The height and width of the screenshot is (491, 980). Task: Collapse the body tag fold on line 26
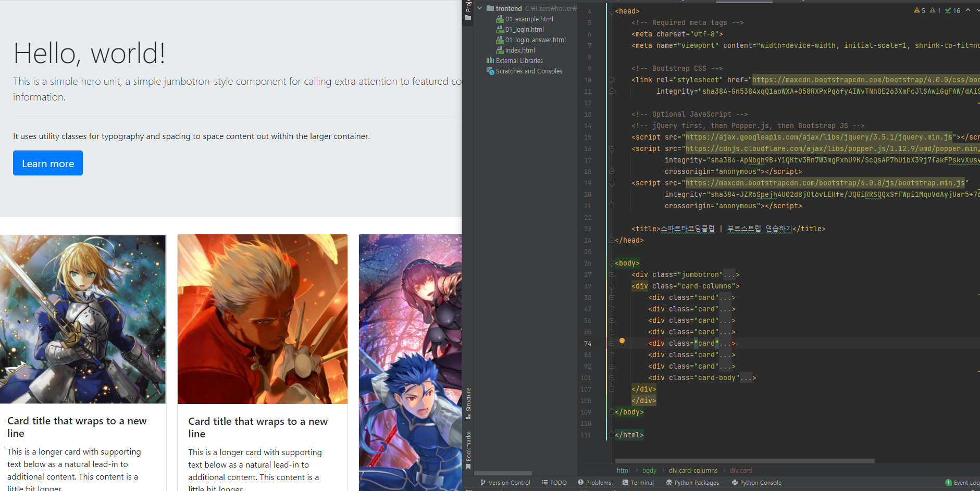tap(612, 263)
